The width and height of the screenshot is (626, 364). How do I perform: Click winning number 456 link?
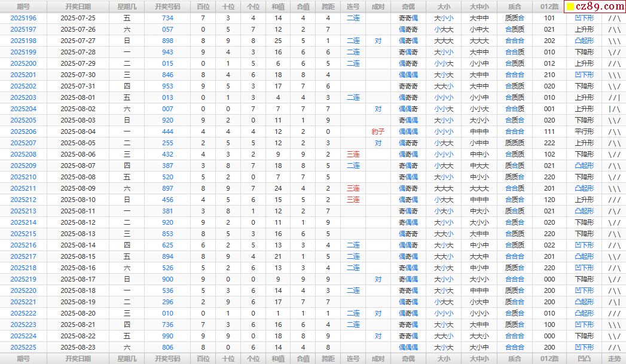(x=167, y=200)
